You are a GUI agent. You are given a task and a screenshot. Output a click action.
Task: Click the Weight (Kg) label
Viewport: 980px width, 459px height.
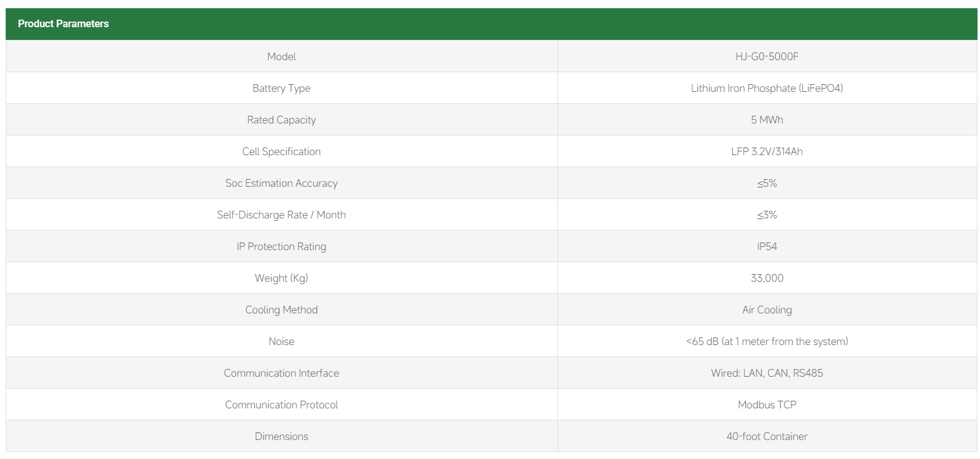click(x=282, y=278)
